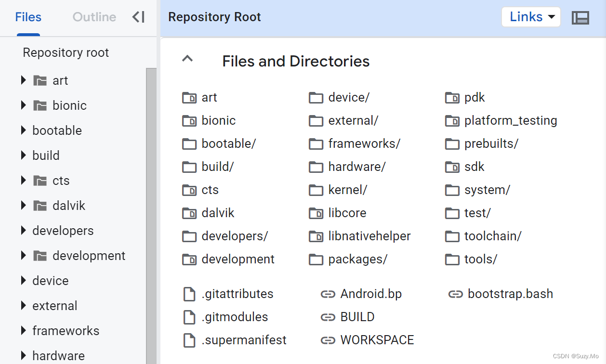This screenshot has width=606, height=364.
Task: Click the .gitmodules file icon
Action: (x=189, y=317)
